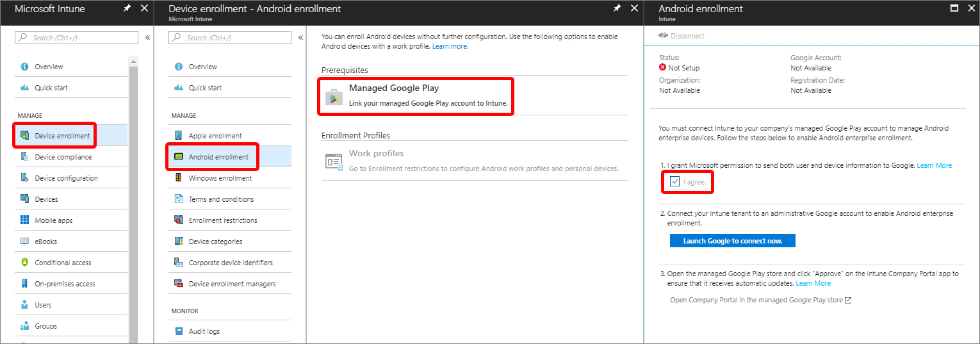This screenshot has width=980, height=344.
Task: Click the Managed Google Play store icon
Action: pyautogui.click(x=334, y=96)
